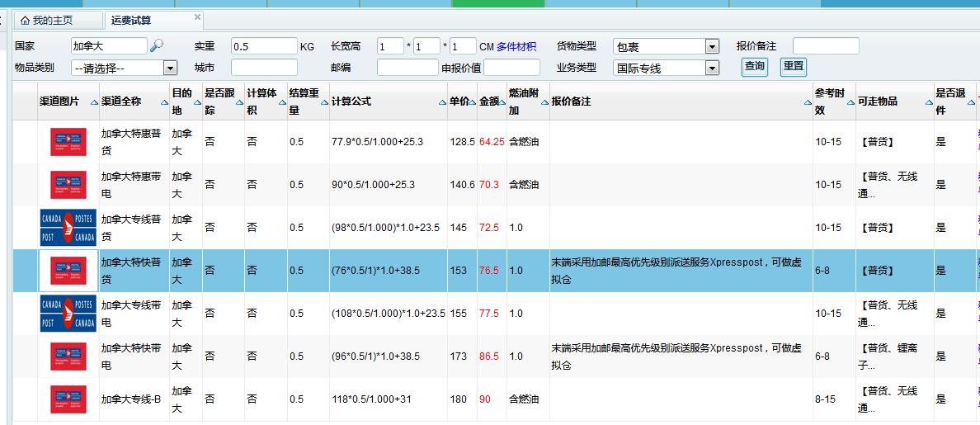Click the sort arrow on 单价 column
This screenshot has height=425, width=980.
click(x=474, y=102)
